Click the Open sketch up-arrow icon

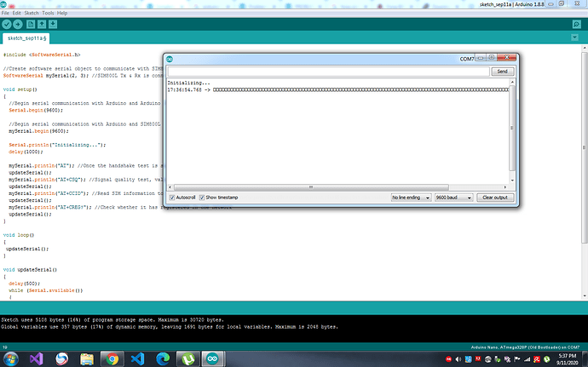coord(42,25)
